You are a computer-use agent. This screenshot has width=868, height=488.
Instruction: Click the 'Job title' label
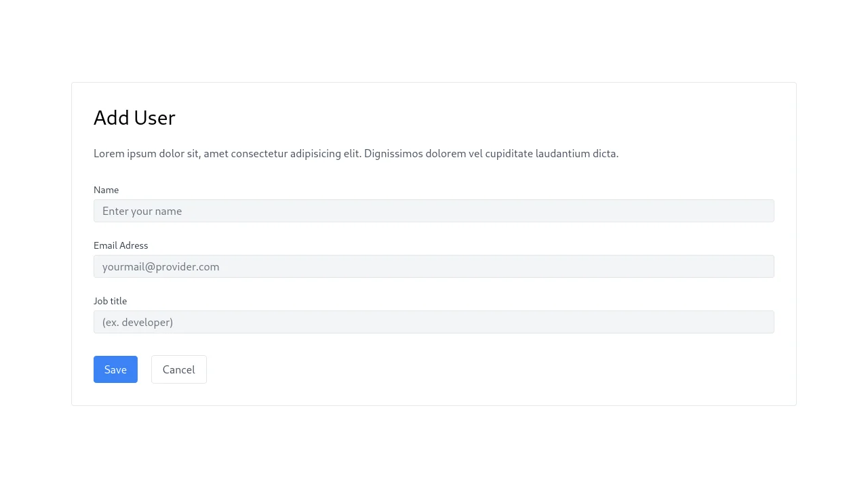click(110, 301)
